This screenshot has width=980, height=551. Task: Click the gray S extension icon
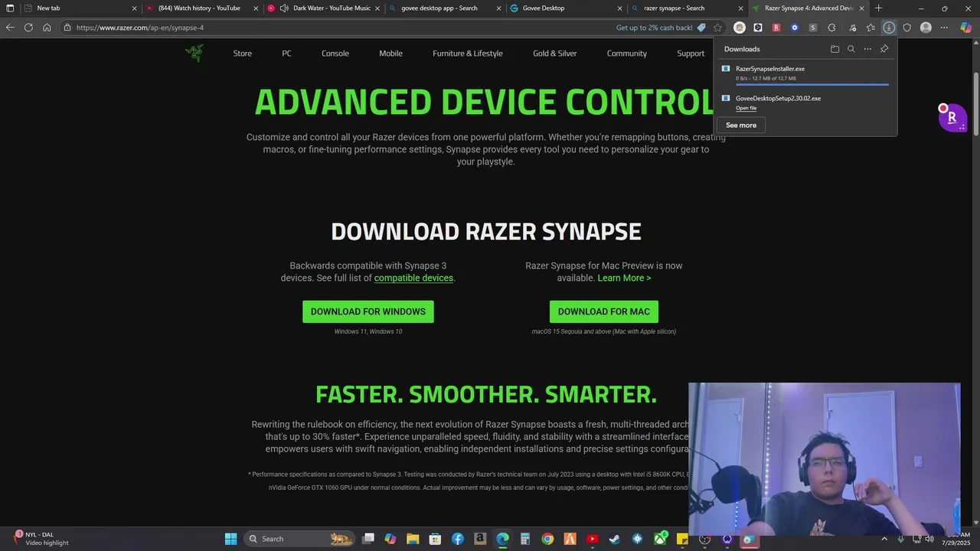[x=813, y=28]
